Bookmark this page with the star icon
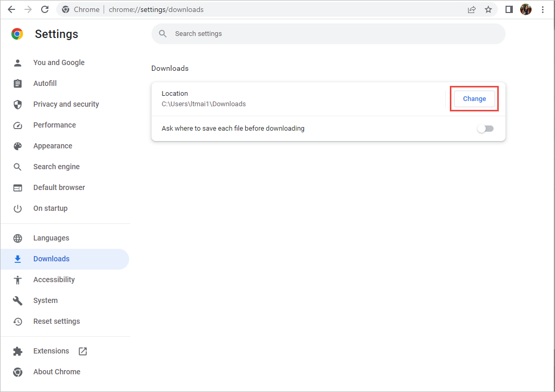The height and width of the screenshot is (392, 555). pos(488,9)
